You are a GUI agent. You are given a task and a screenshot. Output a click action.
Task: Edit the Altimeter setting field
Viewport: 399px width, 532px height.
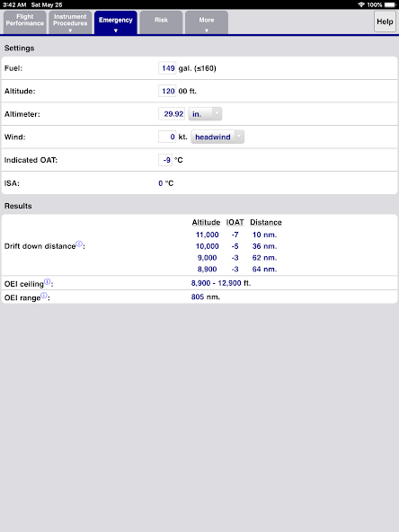[172, 114]
